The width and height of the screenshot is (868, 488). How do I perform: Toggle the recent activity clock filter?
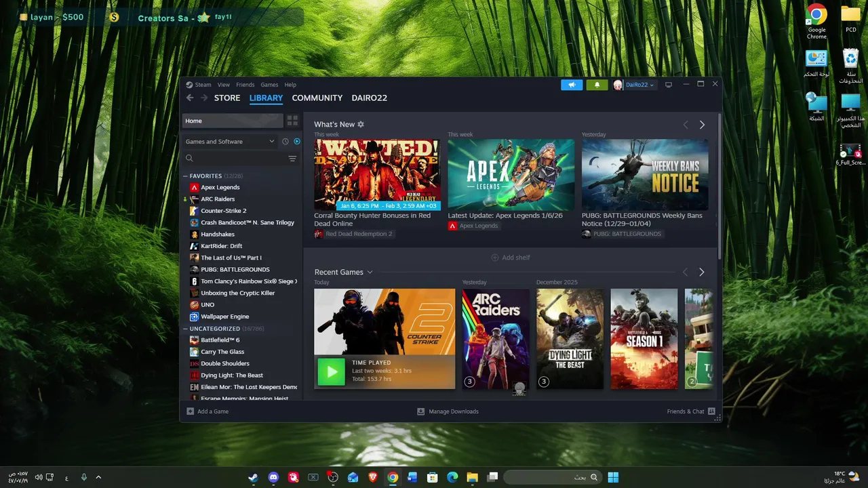pos(285,142)
